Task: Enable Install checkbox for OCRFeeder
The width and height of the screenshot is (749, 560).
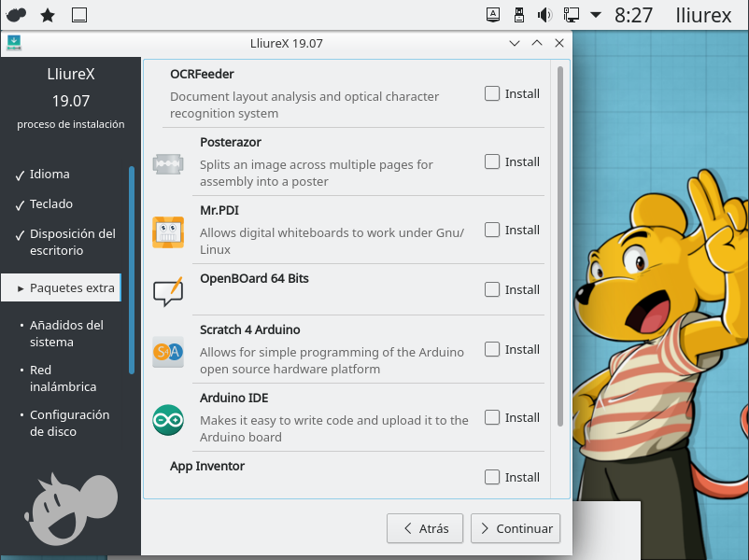Action: tap(492, 93)
